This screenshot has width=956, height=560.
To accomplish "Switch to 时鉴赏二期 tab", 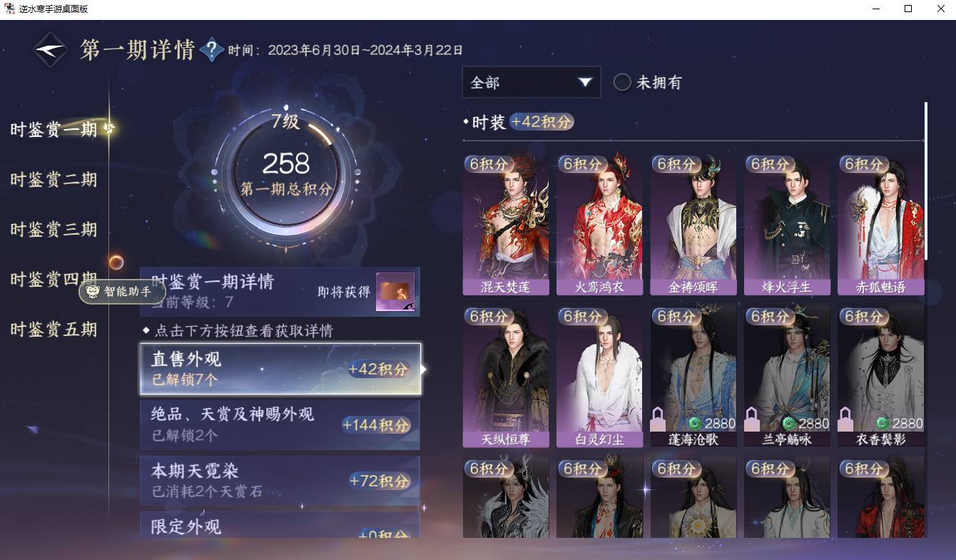I will [x=54, y=180].
